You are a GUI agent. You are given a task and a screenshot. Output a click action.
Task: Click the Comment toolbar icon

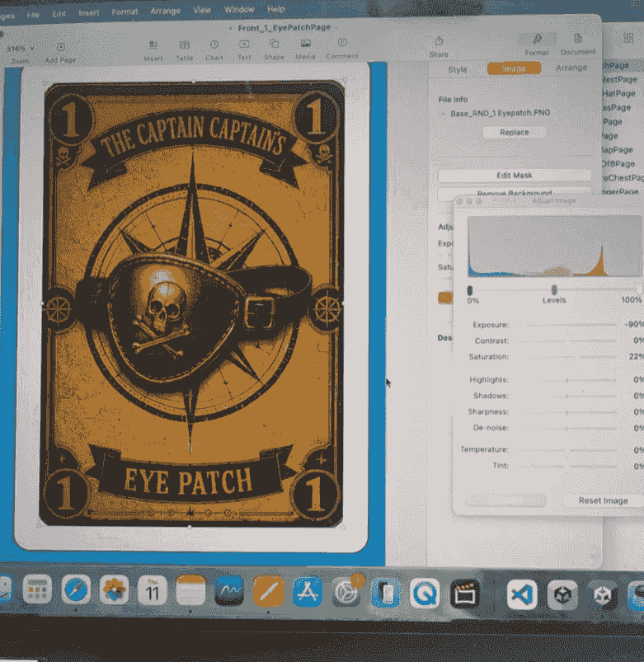click(342, 43)
